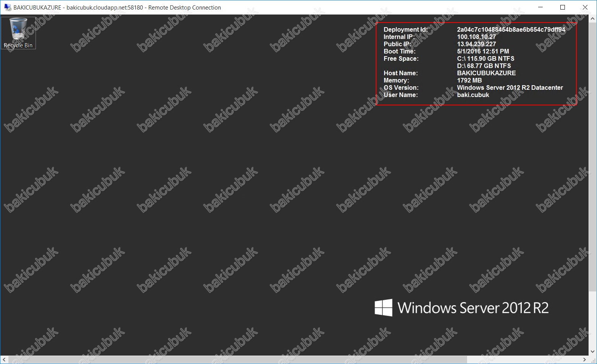This screenshot has height=364, width=597.
Task: Click the Public IP value 13.94.239.227
Action: pos(476,44)
